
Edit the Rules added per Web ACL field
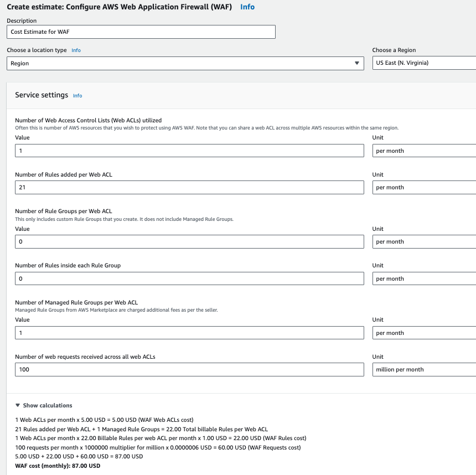(x=189, y=187)
